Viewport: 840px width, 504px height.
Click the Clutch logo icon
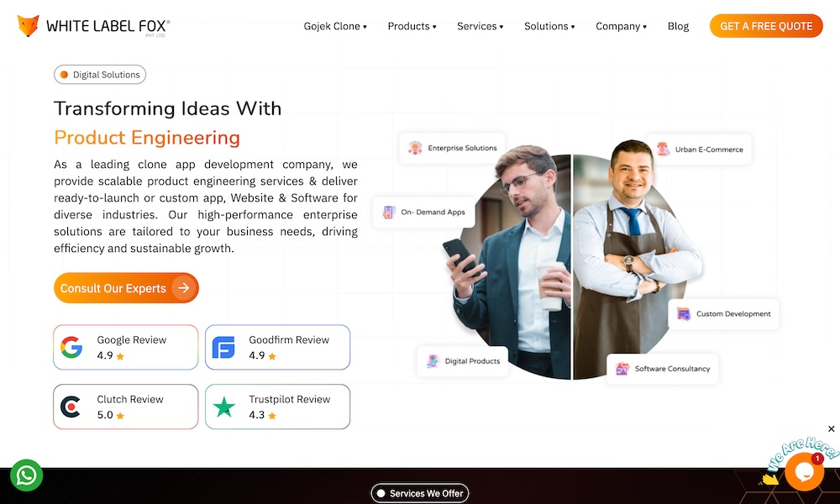71,407
